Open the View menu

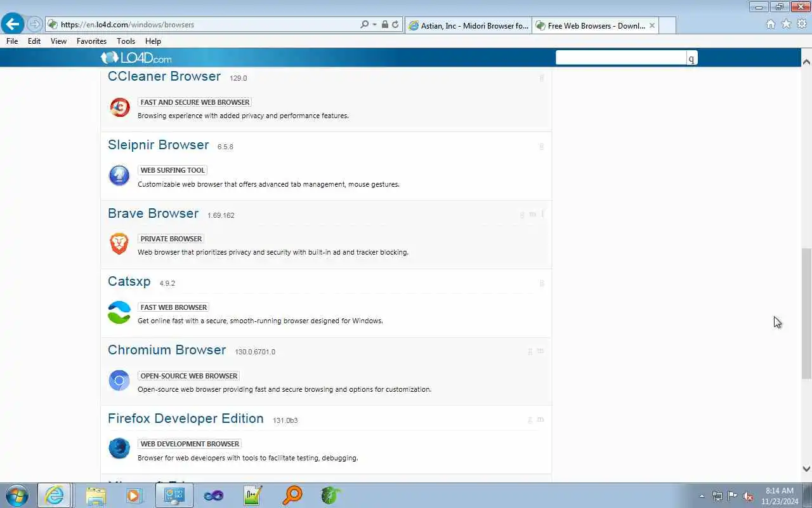coord(58,41)
